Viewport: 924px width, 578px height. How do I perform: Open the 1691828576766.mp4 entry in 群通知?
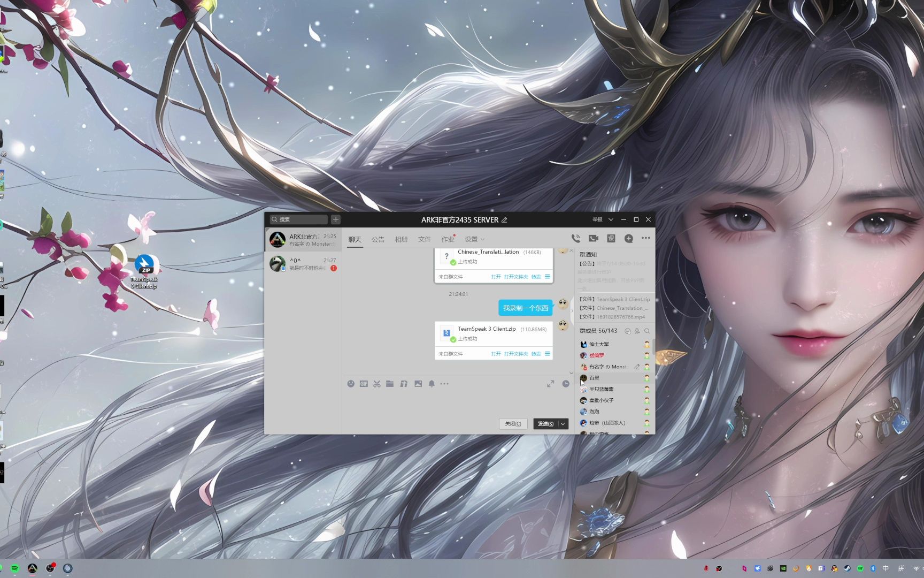(612, 317)
